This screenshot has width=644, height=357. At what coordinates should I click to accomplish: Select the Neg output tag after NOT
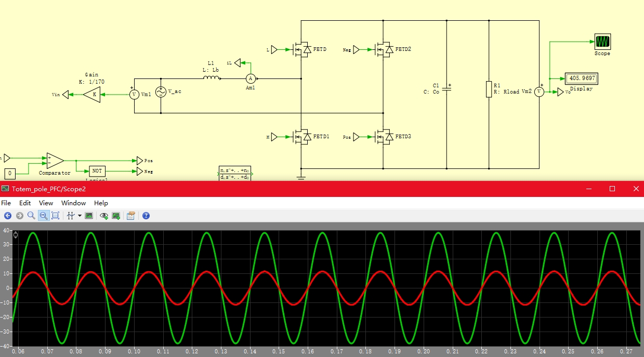(x=140, y=170)
